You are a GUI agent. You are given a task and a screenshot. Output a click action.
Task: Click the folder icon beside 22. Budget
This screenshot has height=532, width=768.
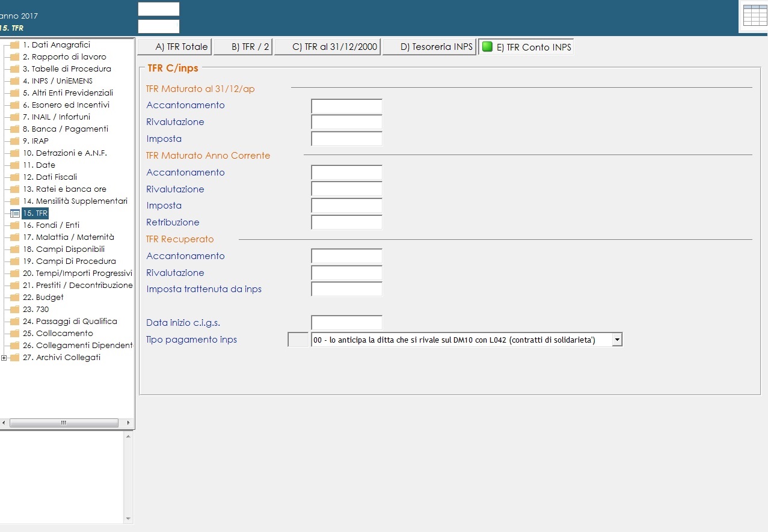(x=15, y=298)
